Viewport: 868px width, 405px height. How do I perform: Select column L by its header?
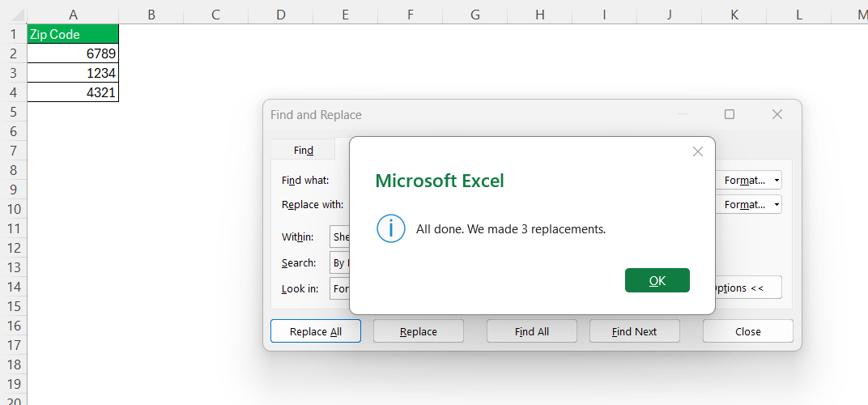(799, 15)
